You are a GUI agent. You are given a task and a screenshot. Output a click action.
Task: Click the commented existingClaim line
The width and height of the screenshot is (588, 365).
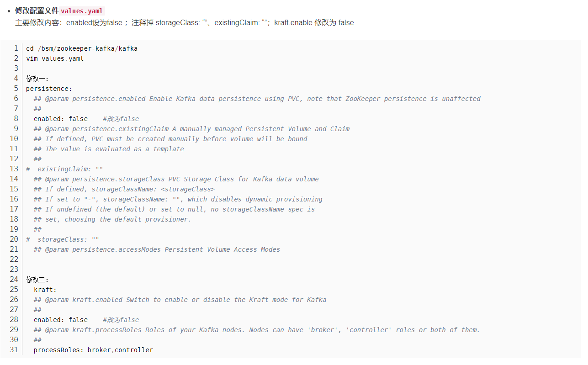tap(64, 169)
